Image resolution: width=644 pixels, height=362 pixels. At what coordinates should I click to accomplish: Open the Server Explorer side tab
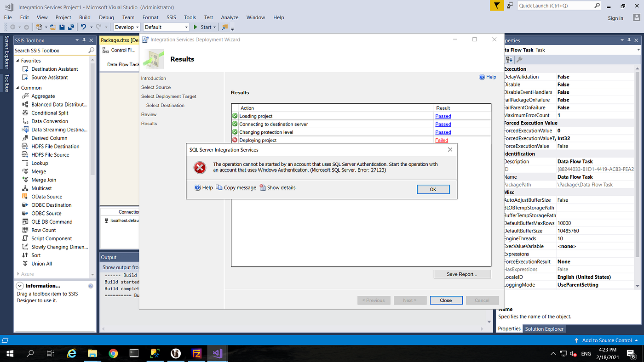[x=6, y=53]
